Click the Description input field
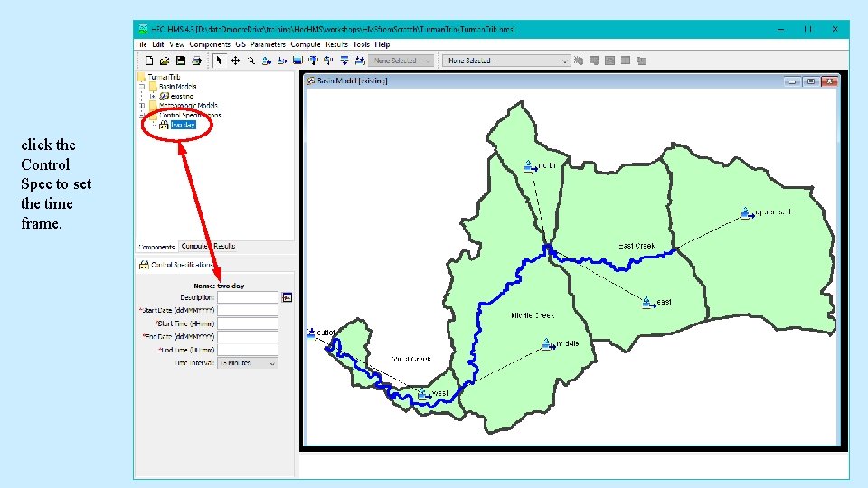This screenshot has width=868, height=488. (x=248, y=297)
